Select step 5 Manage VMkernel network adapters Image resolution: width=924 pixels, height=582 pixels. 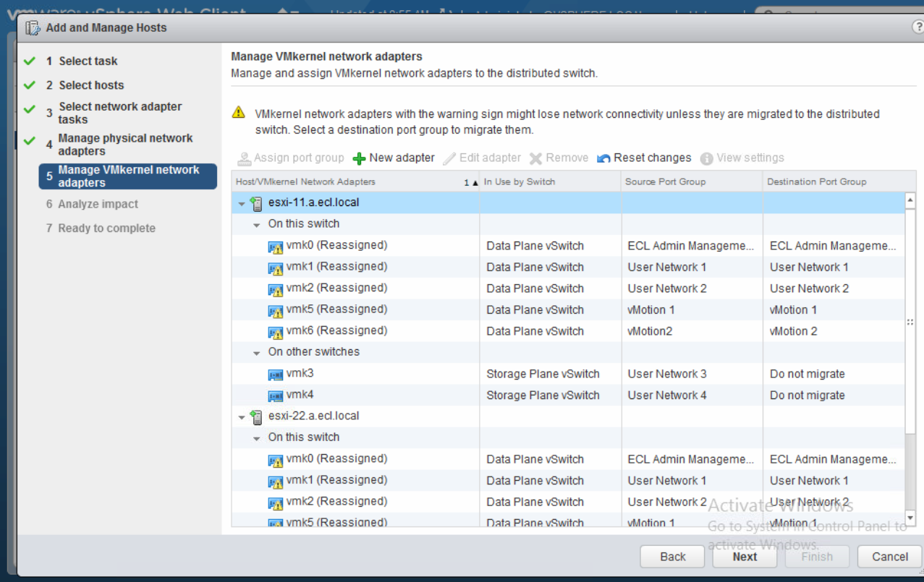(x=128, y=176)
